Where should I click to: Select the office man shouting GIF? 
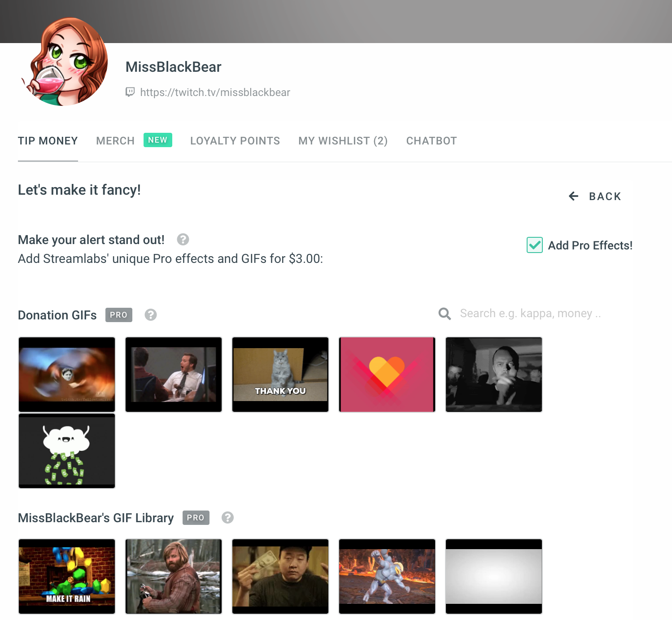point(174,375)
